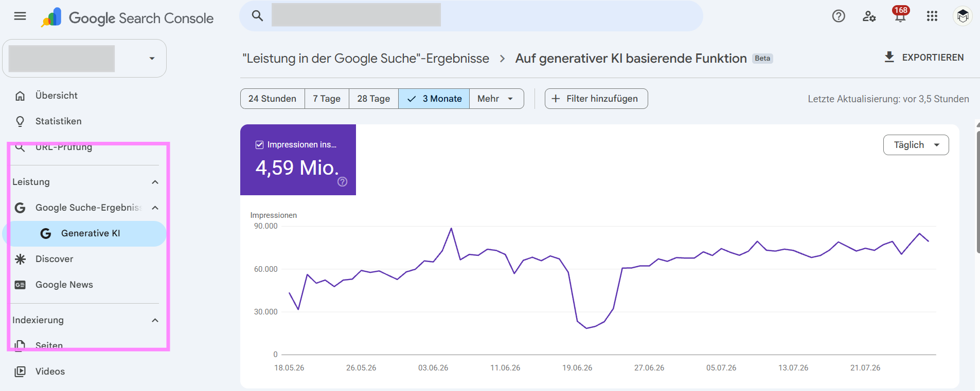
Task: Click Letzte Aktualisierung timestamp text
Action: click(x=888, y=99)
